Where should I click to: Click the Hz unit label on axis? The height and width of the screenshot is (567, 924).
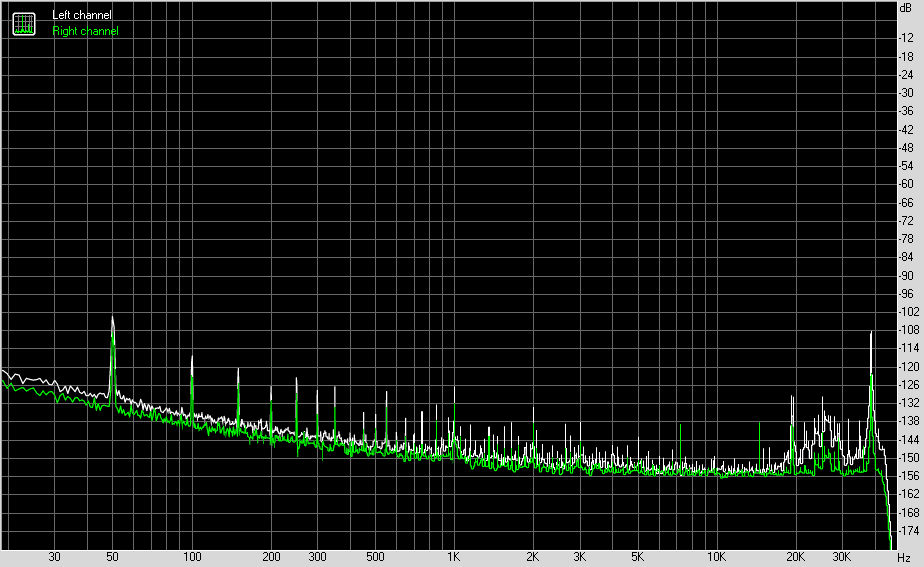[x=904, y=558]
